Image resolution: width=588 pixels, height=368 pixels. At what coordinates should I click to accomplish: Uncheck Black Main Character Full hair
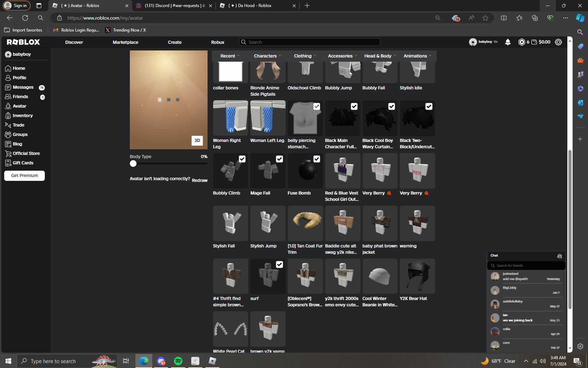354,107
